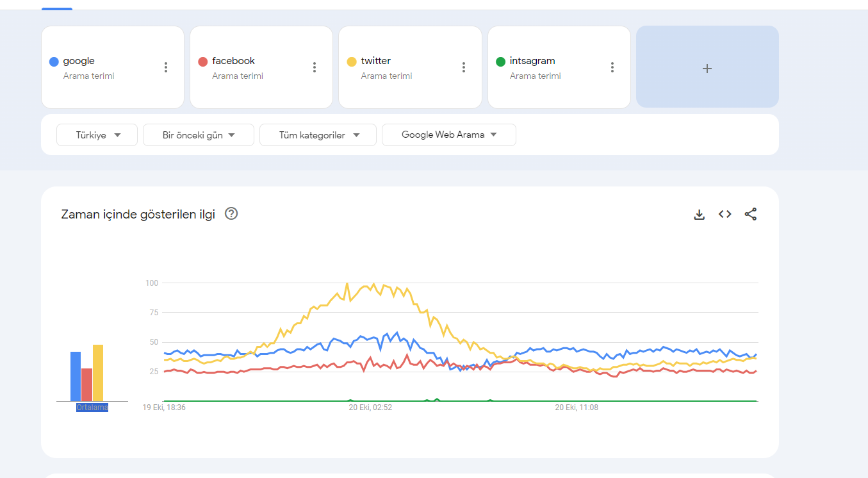Add a new comparison term with plus

click(707, 67)
